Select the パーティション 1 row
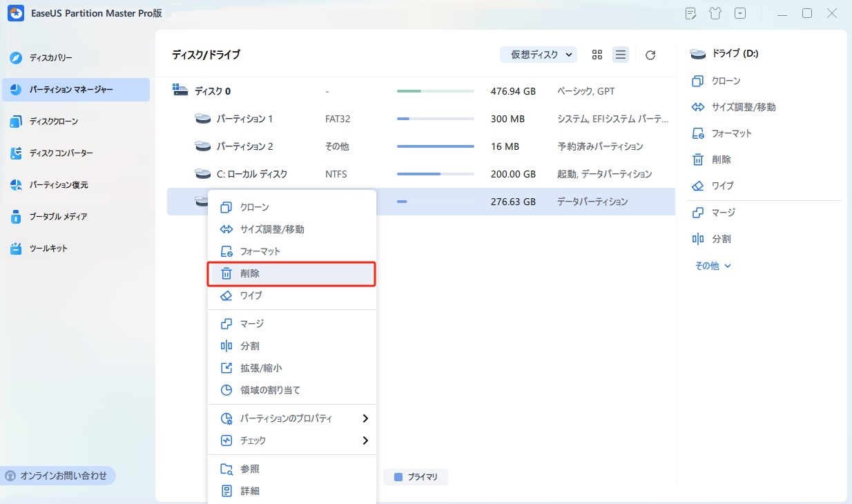Viewport: 852px width, 504px height. tap(244, 119)
